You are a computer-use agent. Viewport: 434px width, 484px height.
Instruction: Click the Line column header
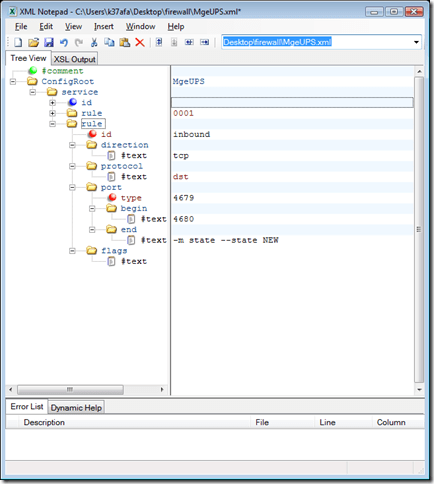(x=343, y=422)
